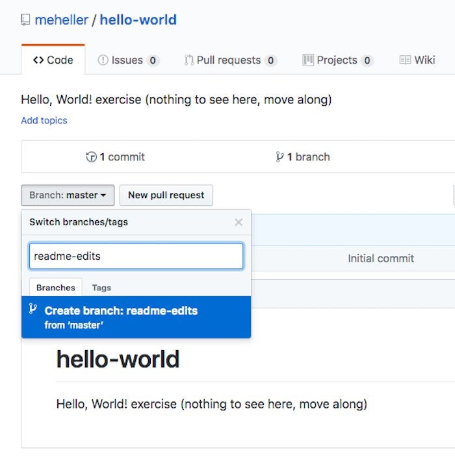Click the Code tab angle-brackets icon

pos(38,60)
